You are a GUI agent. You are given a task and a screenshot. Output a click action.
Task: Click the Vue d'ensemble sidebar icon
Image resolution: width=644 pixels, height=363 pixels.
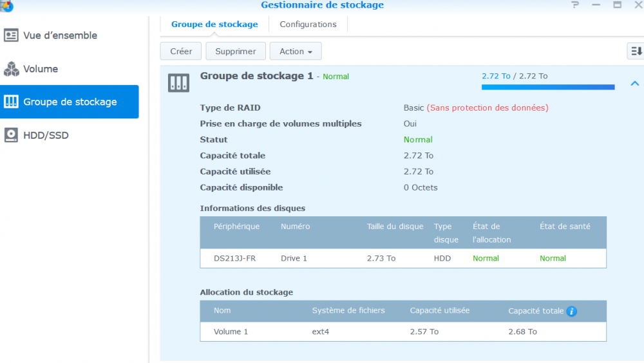point(11,35)
